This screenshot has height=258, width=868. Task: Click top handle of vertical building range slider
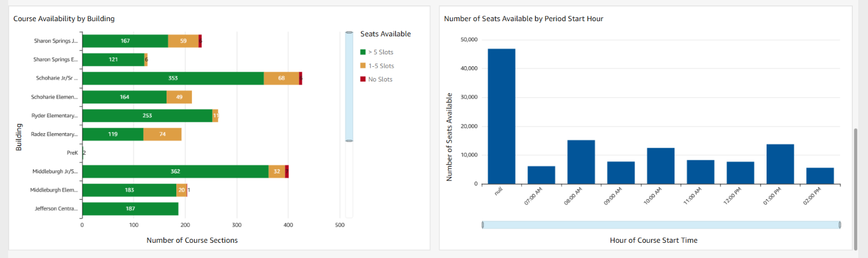coord(349,33)
